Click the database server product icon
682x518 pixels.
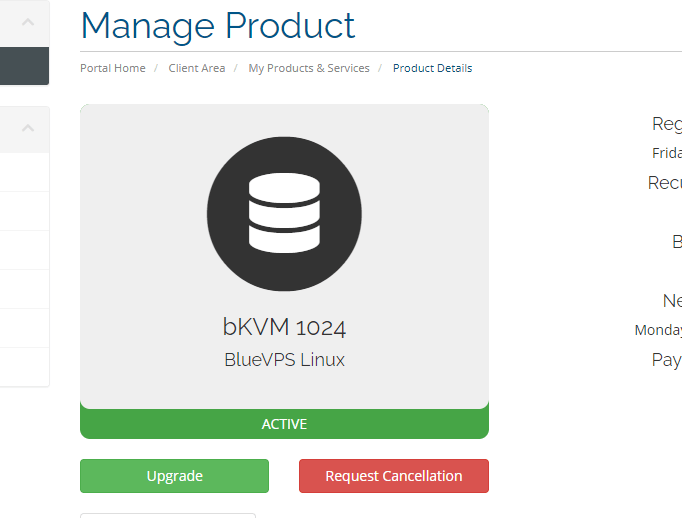coord(284,214)
